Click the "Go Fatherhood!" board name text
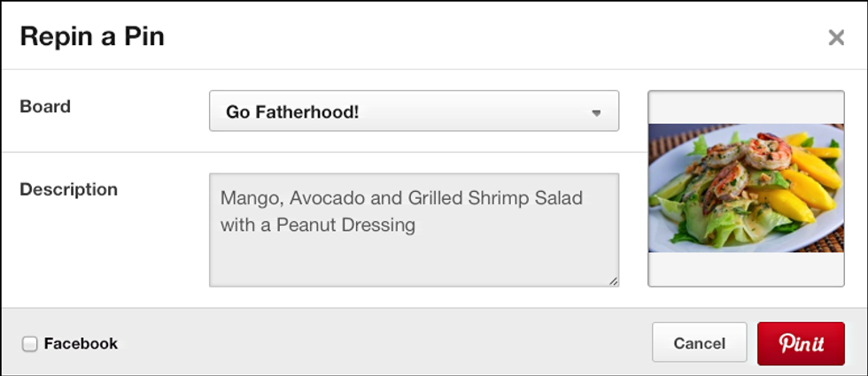Image resolution: width=868 pixels, height=376 pixels. click(x=292, y=112)
